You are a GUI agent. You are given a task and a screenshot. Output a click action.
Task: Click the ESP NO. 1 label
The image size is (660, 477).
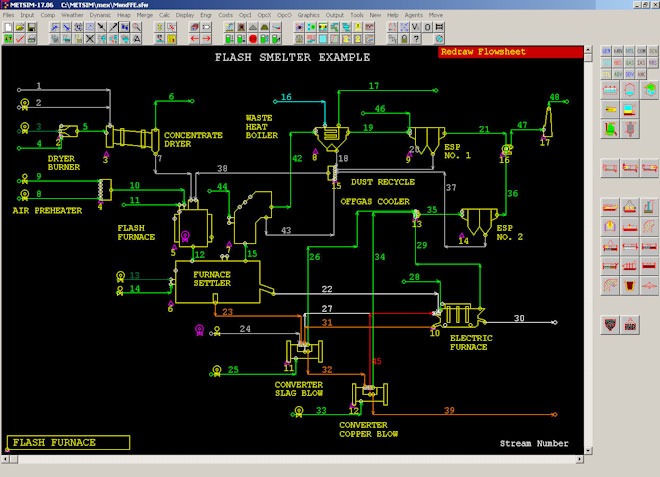click(x=458, y=152)
